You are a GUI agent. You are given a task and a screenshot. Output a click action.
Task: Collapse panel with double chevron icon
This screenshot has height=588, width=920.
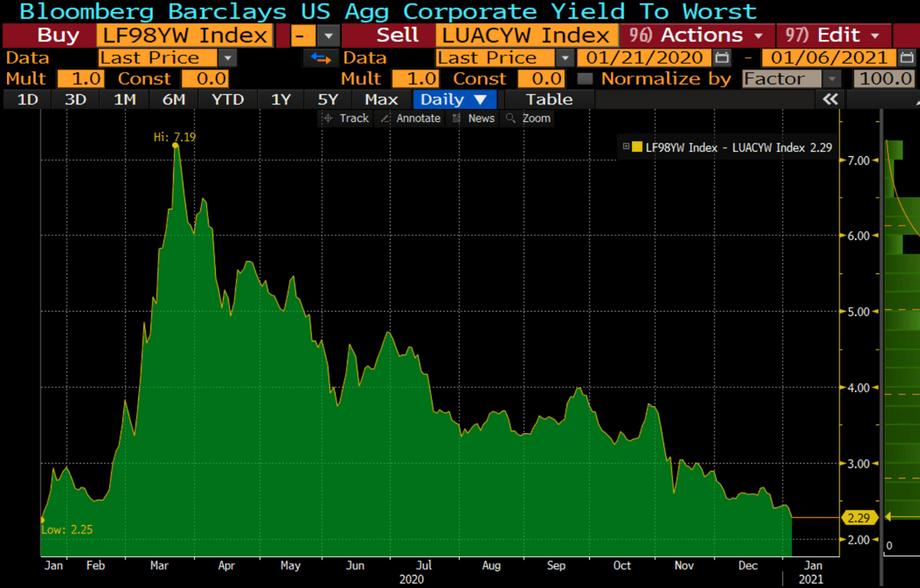830,99
